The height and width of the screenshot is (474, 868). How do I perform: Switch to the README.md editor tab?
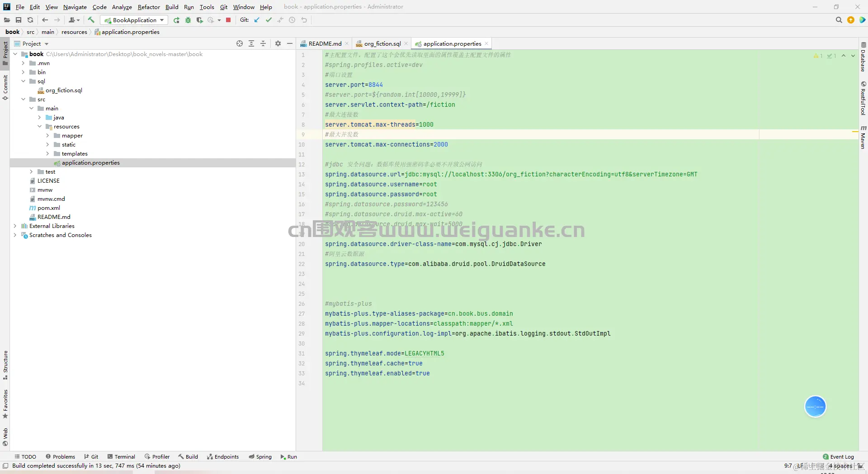pyautogui.click(x=325, y=43)
